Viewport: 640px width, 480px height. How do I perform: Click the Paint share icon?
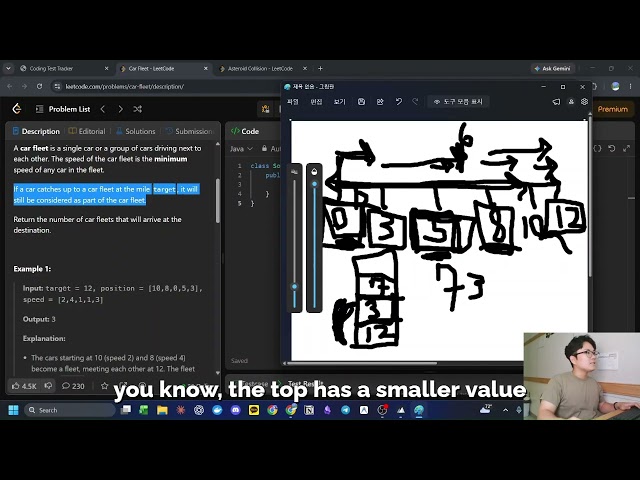pyautogui.click(x=380, y=102)
